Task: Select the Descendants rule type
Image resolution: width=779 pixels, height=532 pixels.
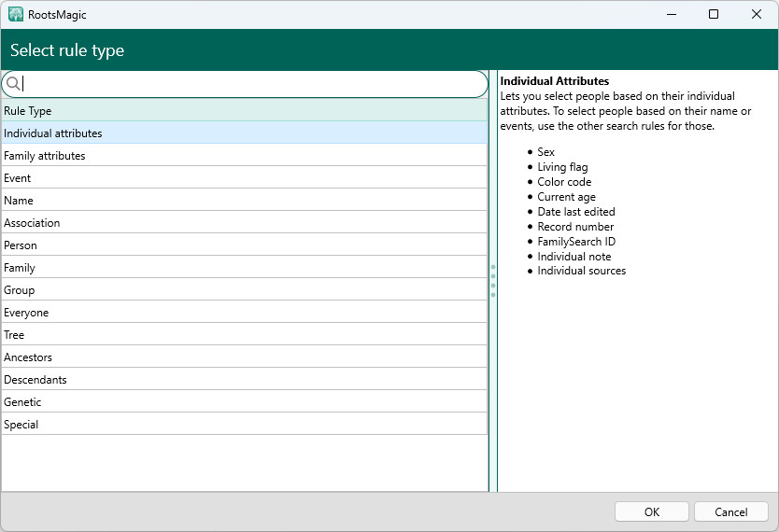Action: point(245,379)
